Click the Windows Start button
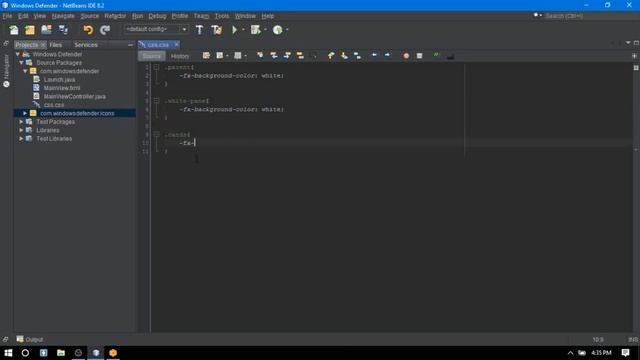This screenshot has width=640, height=360. click(x=8, y=353)
